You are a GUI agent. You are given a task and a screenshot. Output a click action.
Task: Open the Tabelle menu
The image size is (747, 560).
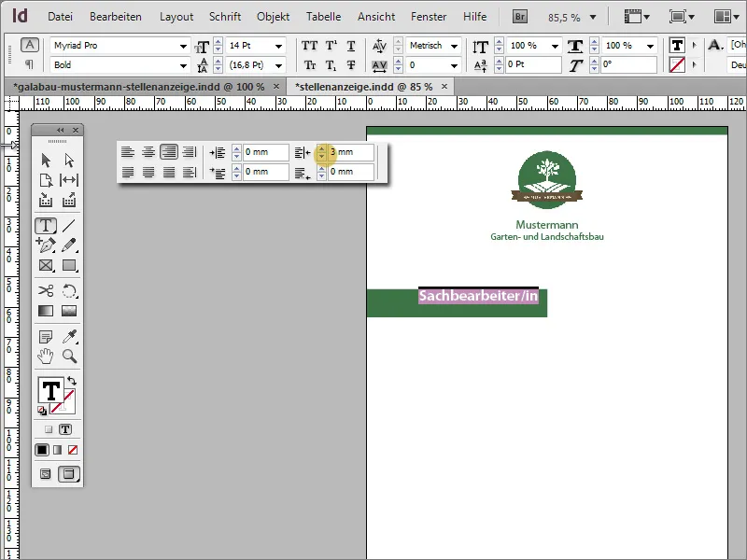pyautogui.click(x=323, y=16)
